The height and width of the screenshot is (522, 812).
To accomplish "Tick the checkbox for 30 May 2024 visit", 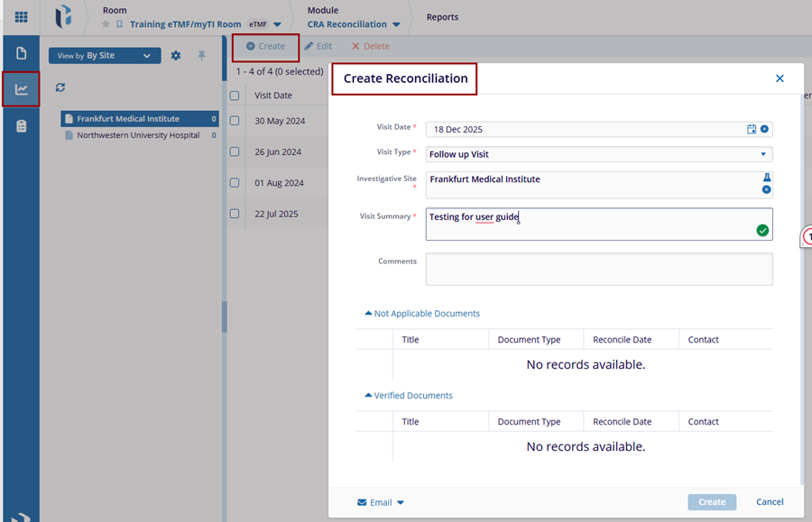I will point(235,121).
